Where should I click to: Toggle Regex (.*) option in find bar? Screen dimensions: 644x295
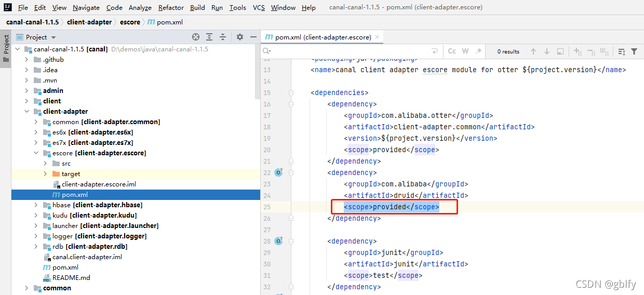pyautogui.click(x=479, y=51)
